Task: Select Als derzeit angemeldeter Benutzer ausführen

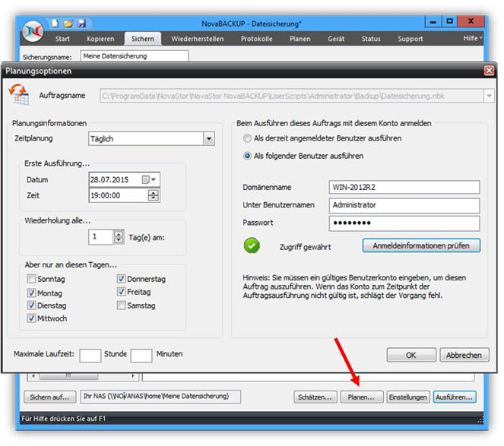Action: click(x=247, y=138)
